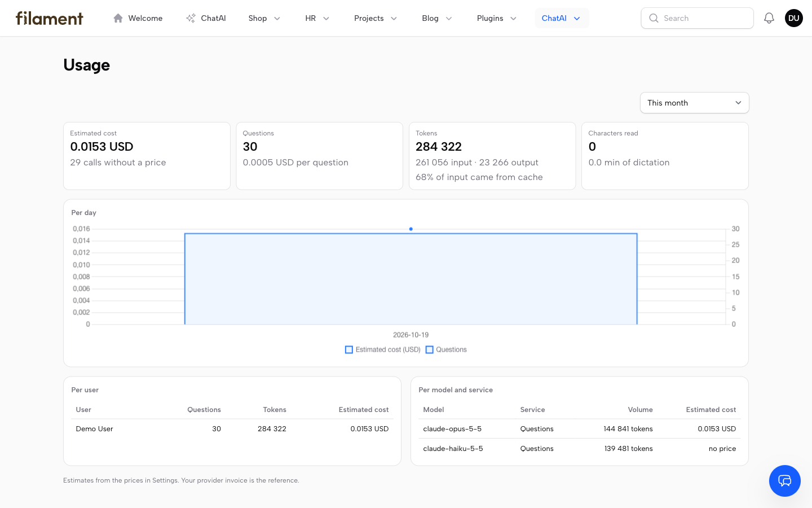Click the 261 056 input · 23 266 output text
The height and width of the screenshot is (508, 812).
point(477,163)
